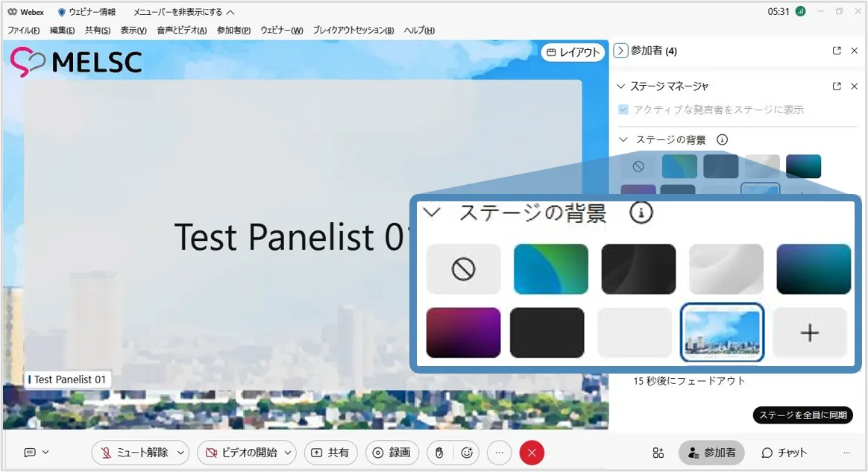868x472 pixels.
Task: Open the 音声とビデオ menu
Action: tap(181, 31)
